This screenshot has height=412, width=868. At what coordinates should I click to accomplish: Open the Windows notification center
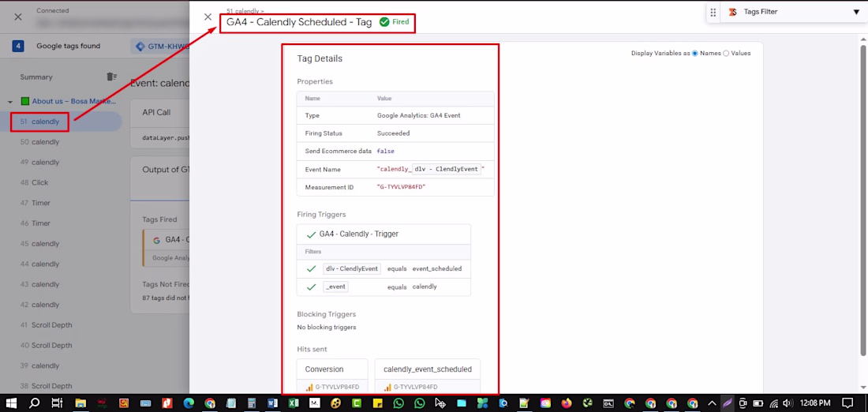click(x=847, y=403)
